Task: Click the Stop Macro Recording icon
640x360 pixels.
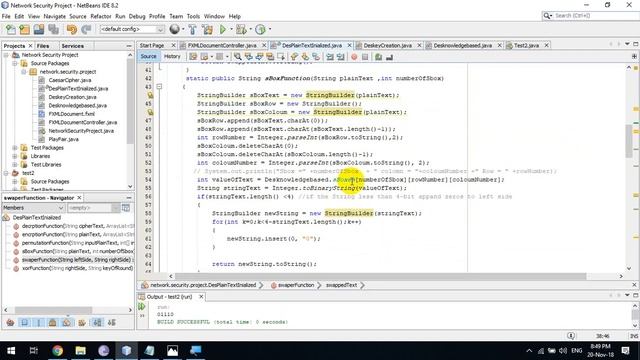Action: click(365, 57)
